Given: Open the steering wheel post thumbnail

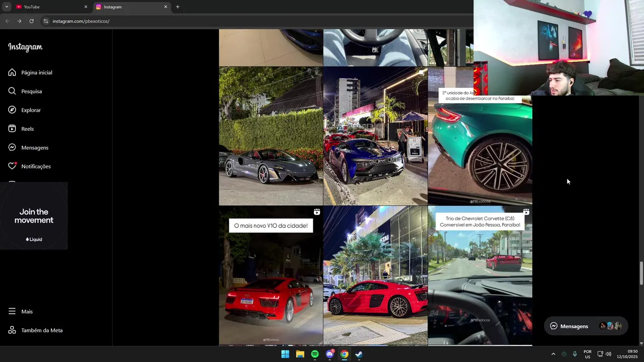Looking at the screenshot, I should coord(375,47).
